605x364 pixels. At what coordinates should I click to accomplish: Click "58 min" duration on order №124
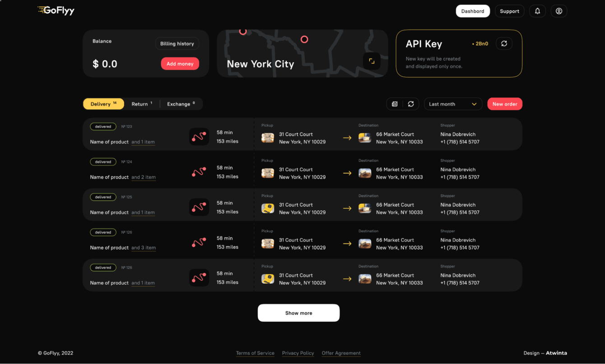225,168
